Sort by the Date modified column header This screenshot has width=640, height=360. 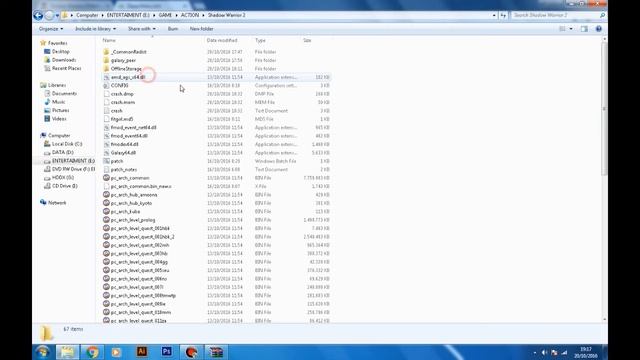tap(222, 40)
